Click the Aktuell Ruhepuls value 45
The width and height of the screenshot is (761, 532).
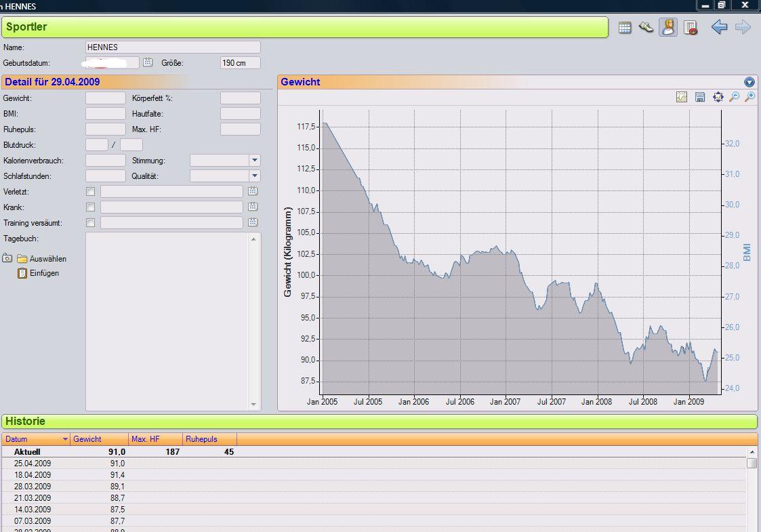point(229,452)
